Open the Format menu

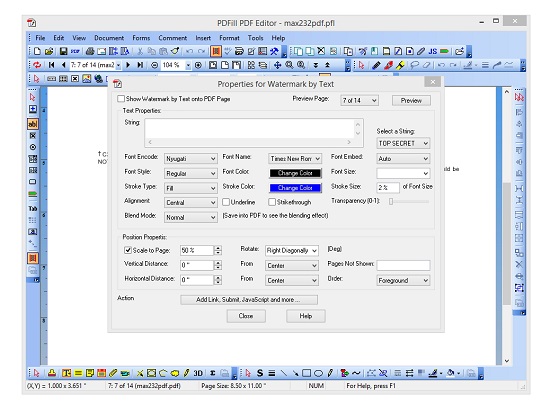click(229, 38)
